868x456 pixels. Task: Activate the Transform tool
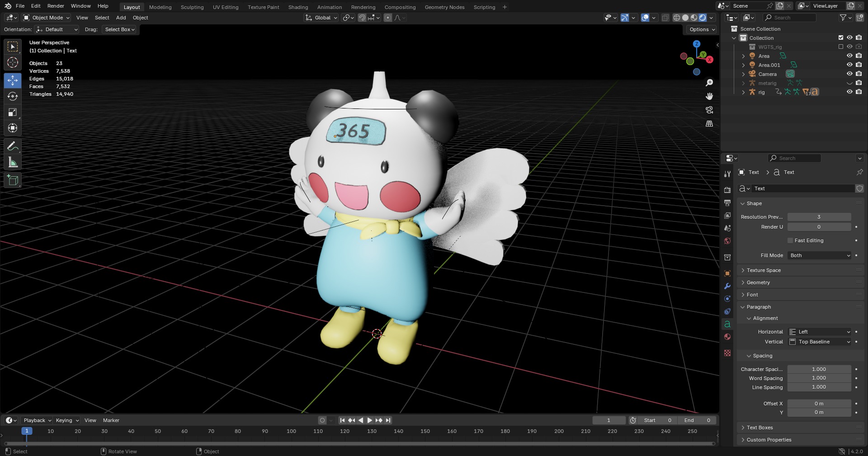(x=13, y=128)
